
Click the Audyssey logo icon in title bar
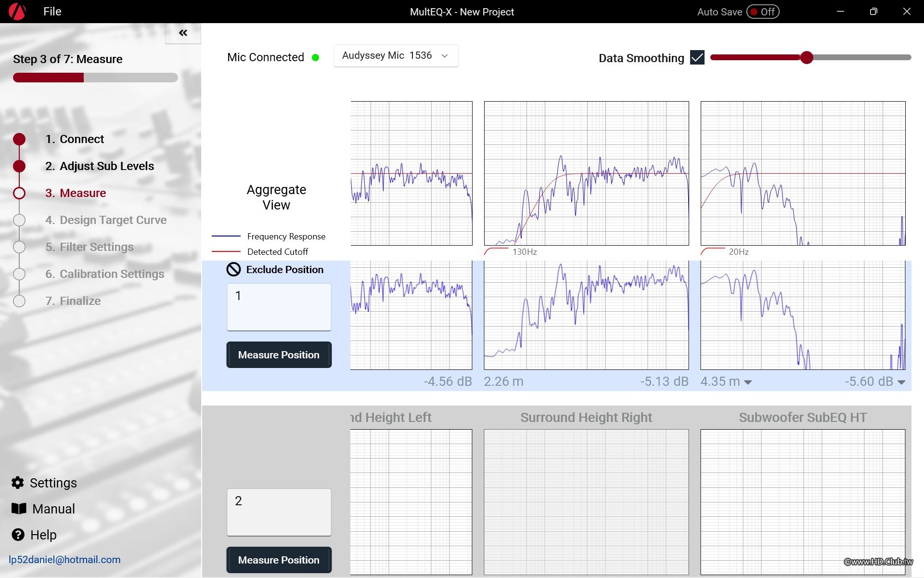coord(17,12)
